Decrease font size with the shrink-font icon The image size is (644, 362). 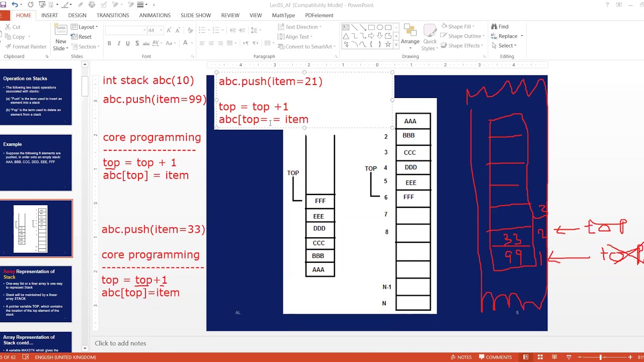[178, 30]
